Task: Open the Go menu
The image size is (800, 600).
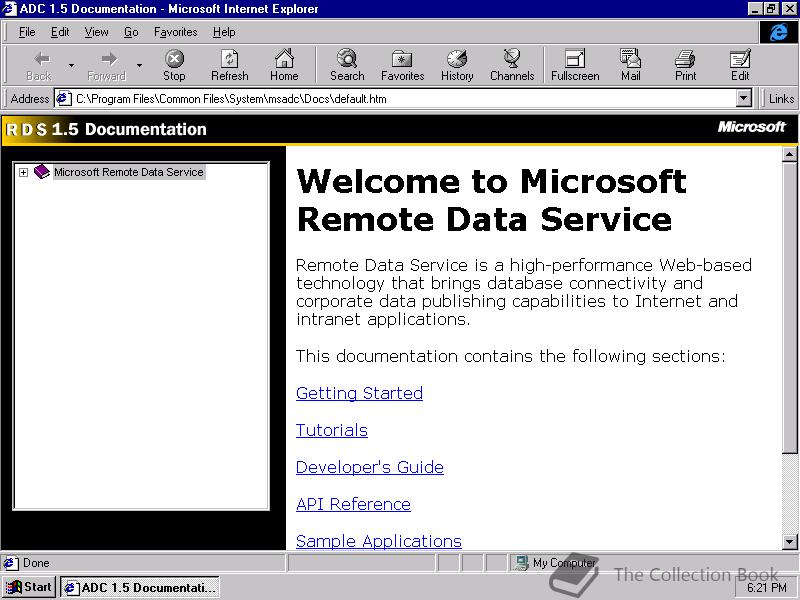Action: (131, 32)
